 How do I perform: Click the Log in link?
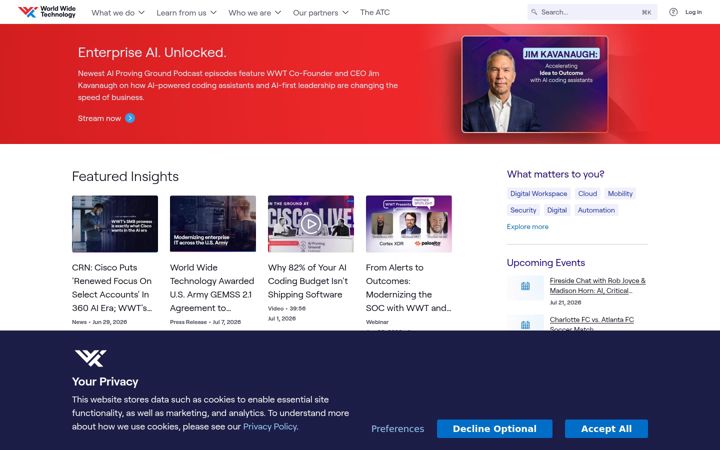(x=693, y=12)
